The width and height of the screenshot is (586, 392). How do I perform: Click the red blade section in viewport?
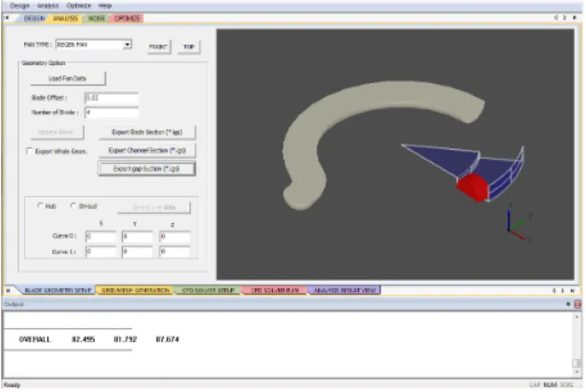(472, 187)
